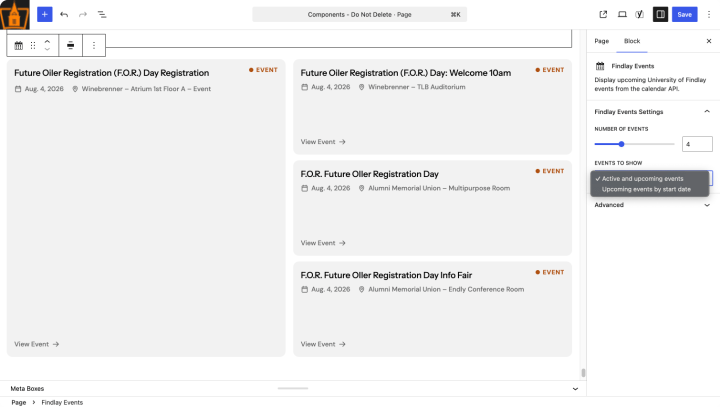Click the Alumni Memorial Union – Multipurpose Room location
720x407 pixels.
pos(439,188)
